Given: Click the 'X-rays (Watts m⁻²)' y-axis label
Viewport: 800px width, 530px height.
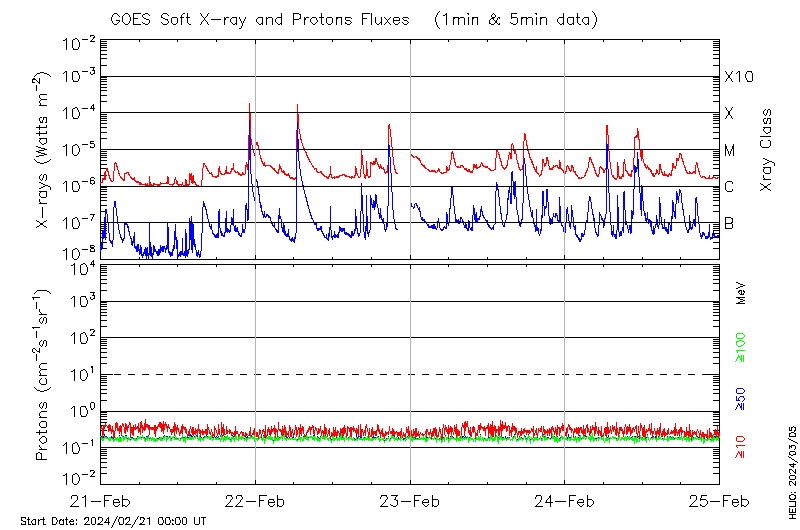Looking at the screenshot, I should coord(42,150).
